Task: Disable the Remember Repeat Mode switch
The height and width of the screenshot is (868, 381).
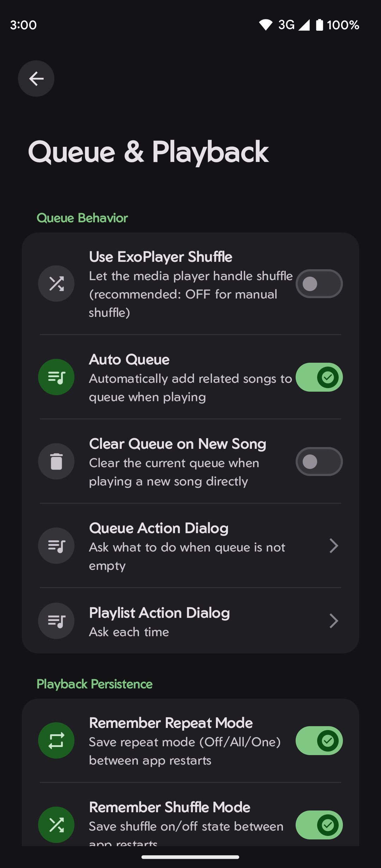Action: (319, 741)
